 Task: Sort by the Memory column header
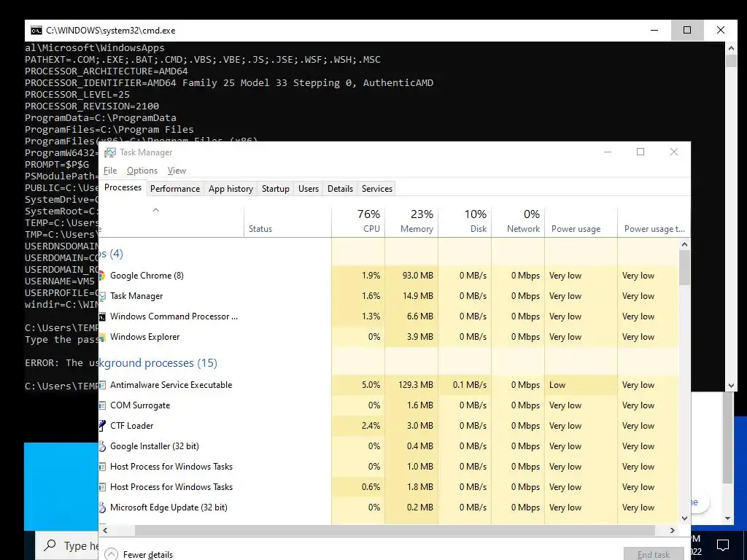tap(411, 222)
